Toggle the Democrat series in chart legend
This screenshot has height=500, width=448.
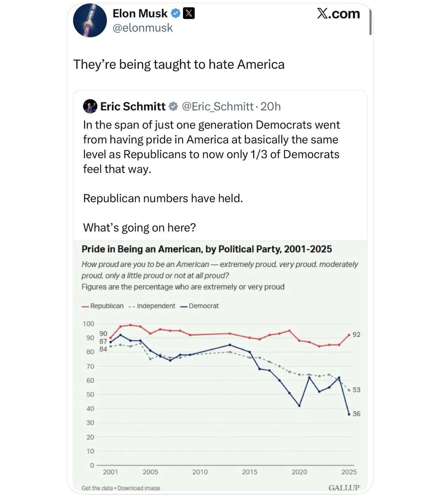(x=200, y=306)
